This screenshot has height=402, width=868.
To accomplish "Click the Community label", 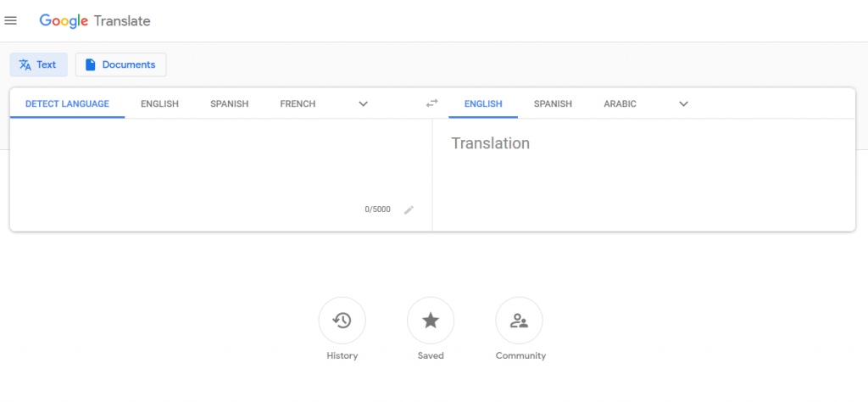I will tap(521, 356).
